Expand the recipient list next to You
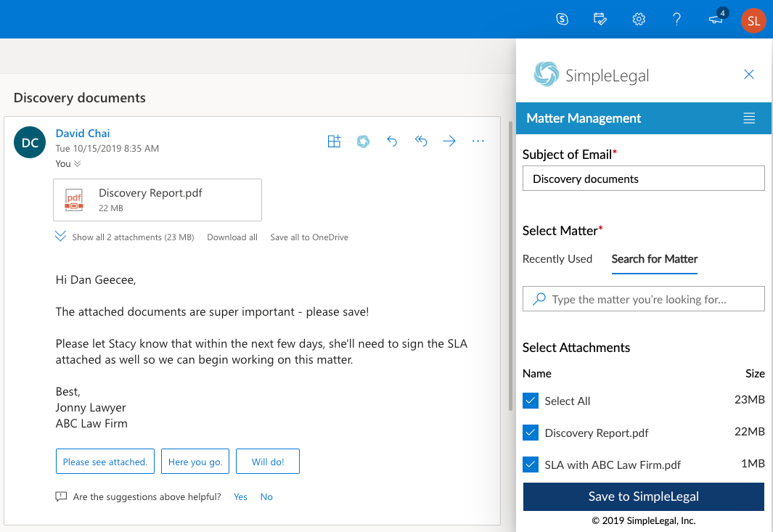This screenshot has height=532, width=773. [78, 164]
